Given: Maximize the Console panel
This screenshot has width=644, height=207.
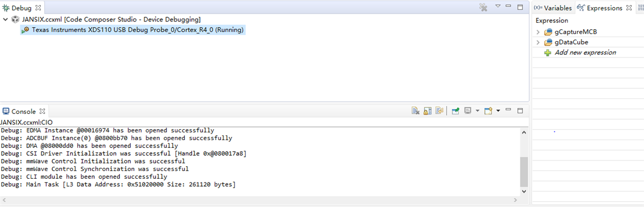Looking at the screenshot, I should 520,111.
